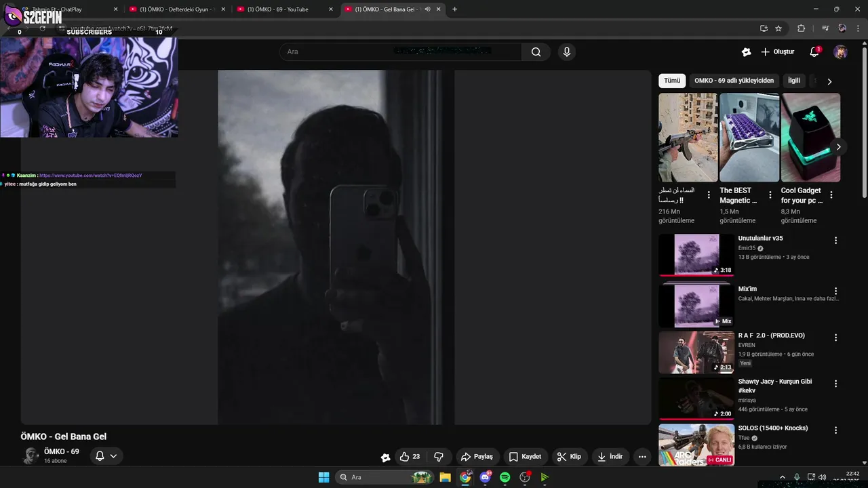Click the sparkle icon left of the like button

coord(385,457)
